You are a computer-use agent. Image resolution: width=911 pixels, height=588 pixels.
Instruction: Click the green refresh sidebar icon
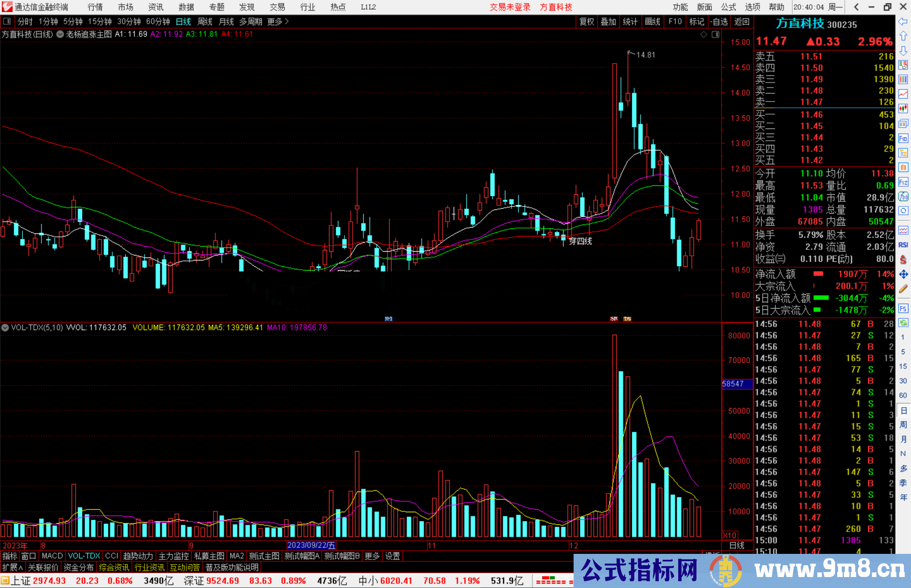[x=903, y=323]
